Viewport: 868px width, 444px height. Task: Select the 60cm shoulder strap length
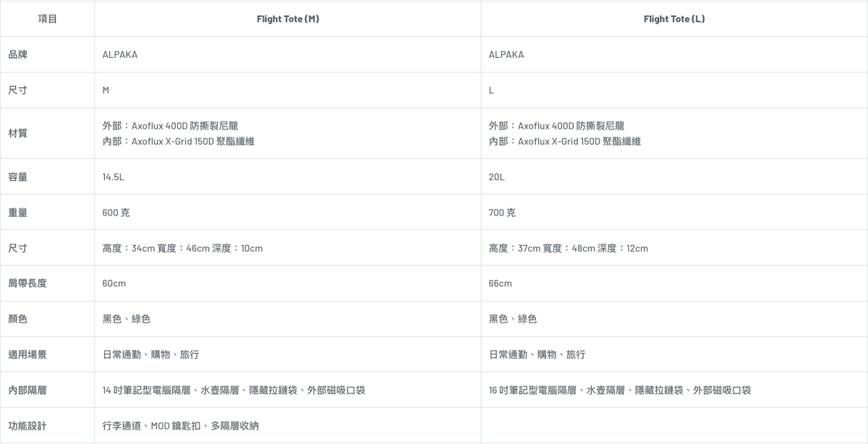(114, 283)
